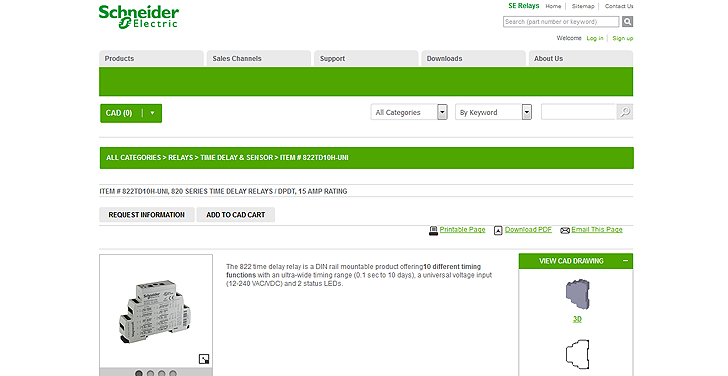
Task: Click the top search magnifier button
Action: coord(627,21)
